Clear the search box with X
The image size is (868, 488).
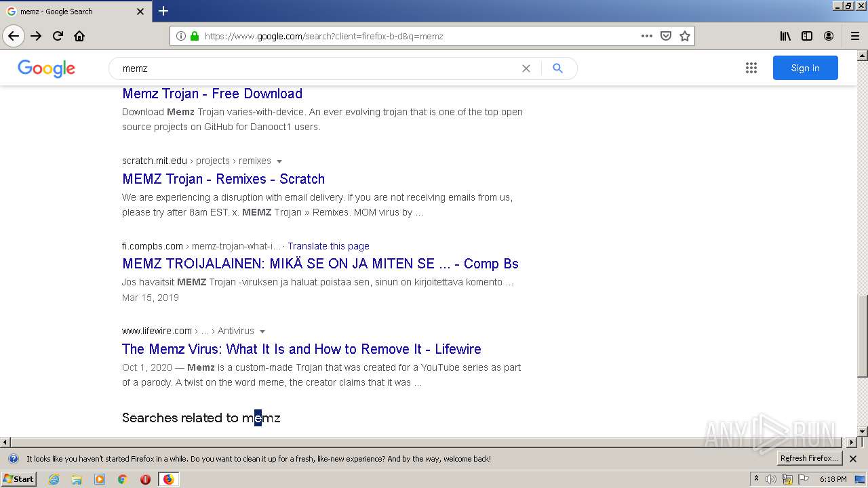coord(526,68)
